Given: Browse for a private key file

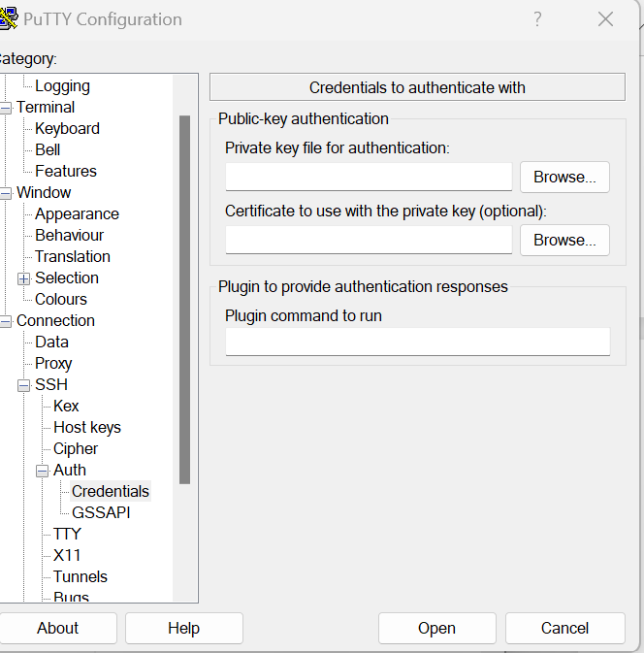Looking at the screenshot, I should 564,177.
